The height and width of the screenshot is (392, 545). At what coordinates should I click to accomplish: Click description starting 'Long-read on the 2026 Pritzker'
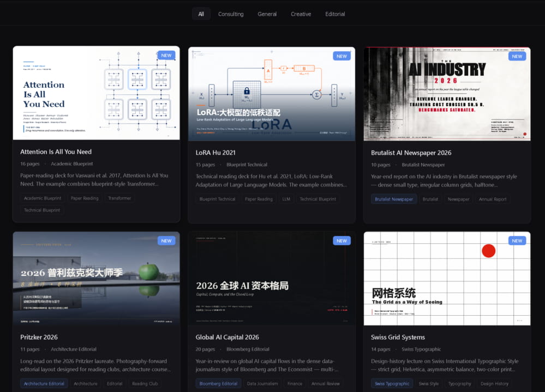coord(95,365)
